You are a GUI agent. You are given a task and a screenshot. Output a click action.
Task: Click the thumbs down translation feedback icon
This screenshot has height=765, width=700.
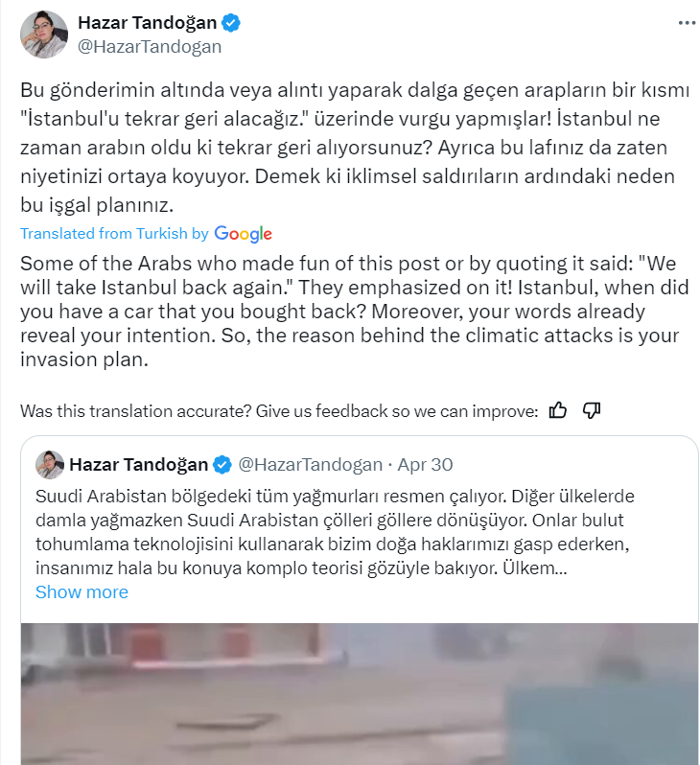591,411
